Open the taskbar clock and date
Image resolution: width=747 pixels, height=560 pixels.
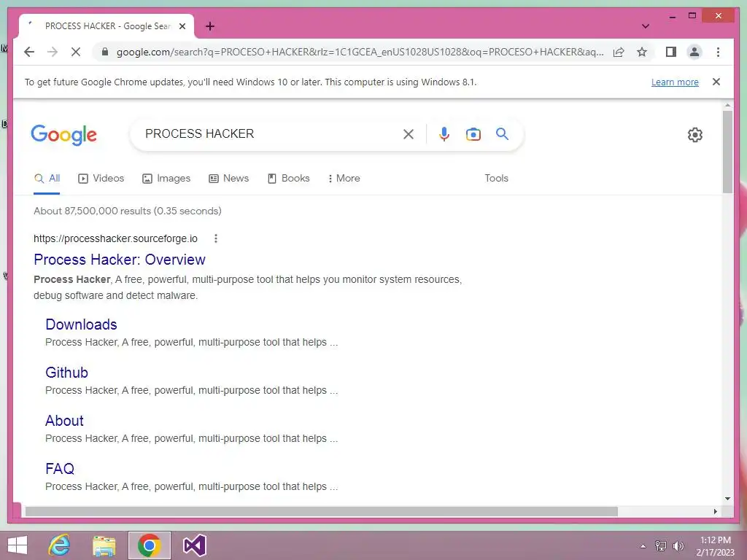pos(715,546)
